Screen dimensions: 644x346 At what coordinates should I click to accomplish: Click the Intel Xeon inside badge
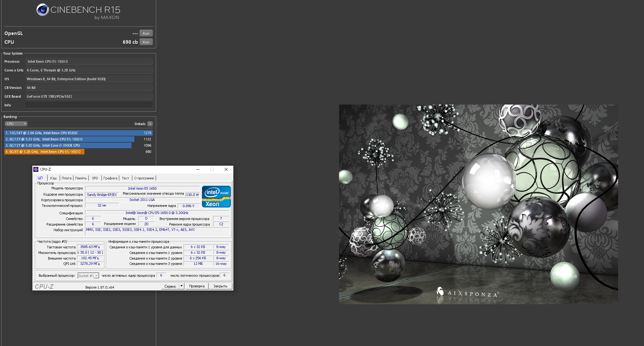[x=216, y=197]
